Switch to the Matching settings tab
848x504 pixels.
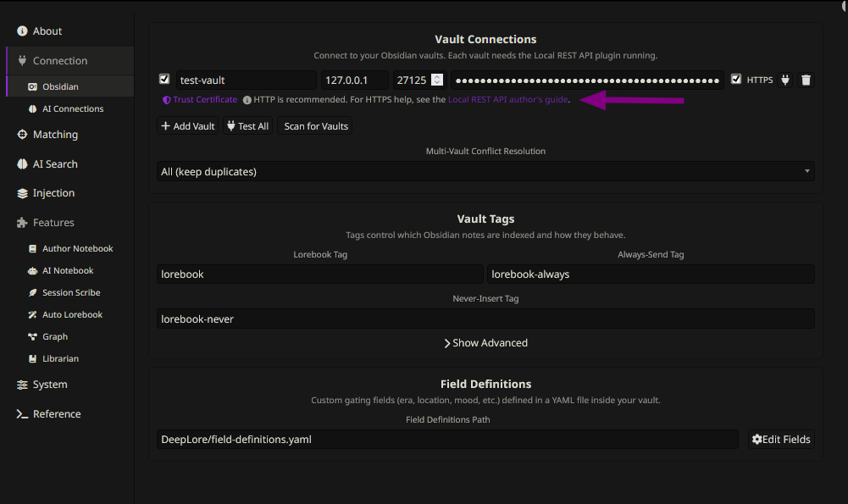(55, 135)
